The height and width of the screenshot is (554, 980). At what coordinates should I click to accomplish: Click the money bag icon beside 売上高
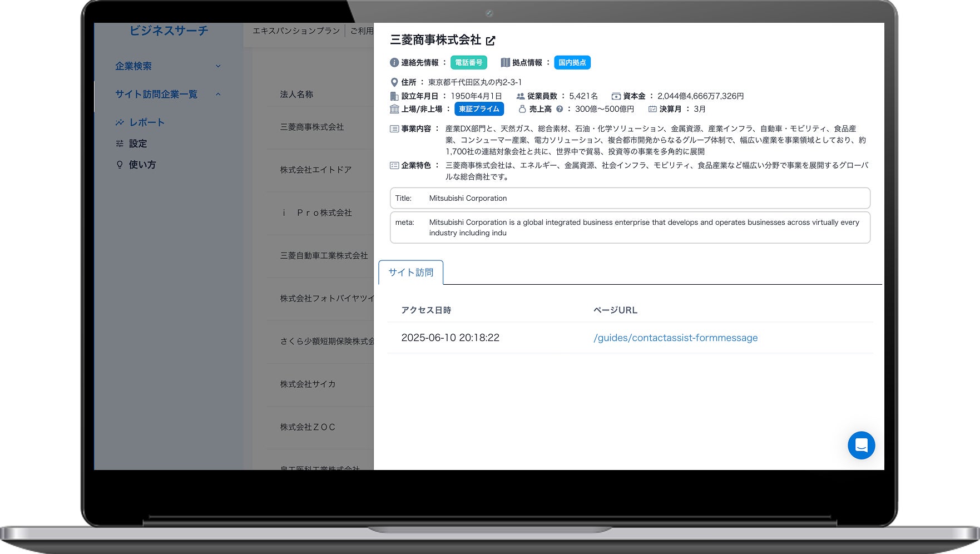pyautogui.click(x=522, y=109)
